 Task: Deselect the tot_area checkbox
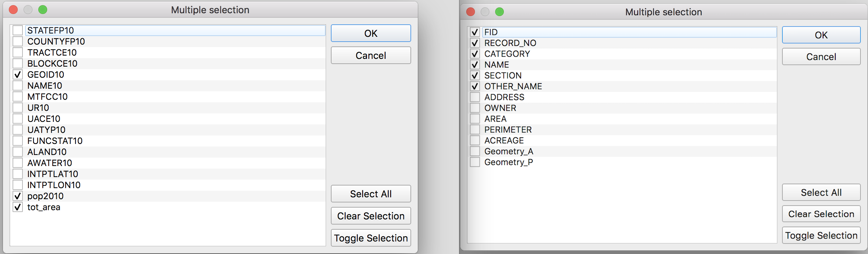18,207
